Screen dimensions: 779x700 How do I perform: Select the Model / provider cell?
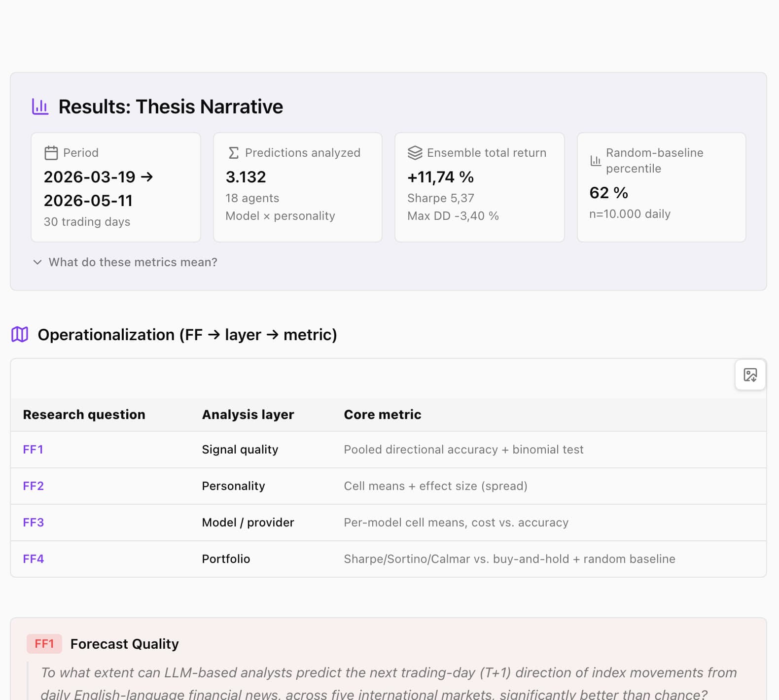pyautogui.click(x=248, y=523)
